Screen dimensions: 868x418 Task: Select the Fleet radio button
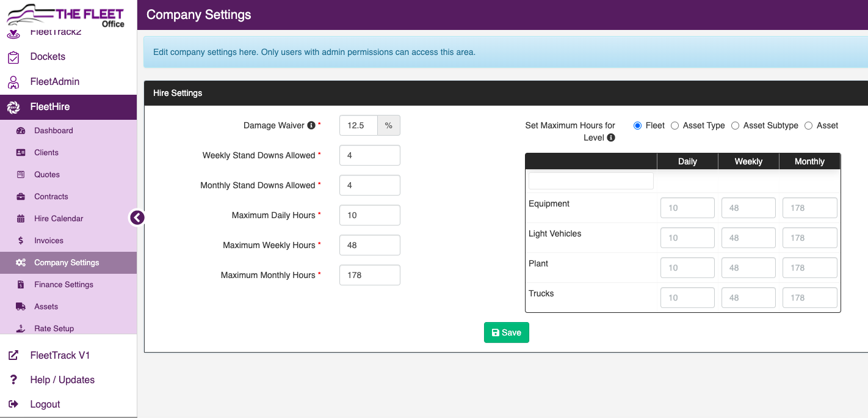point(638,125)
